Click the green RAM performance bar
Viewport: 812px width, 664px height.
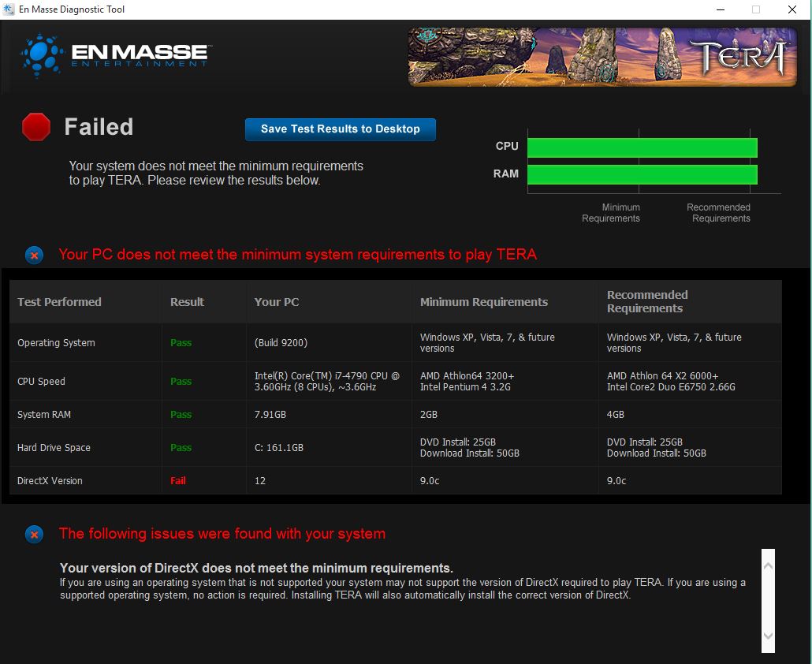coord(643,174)
